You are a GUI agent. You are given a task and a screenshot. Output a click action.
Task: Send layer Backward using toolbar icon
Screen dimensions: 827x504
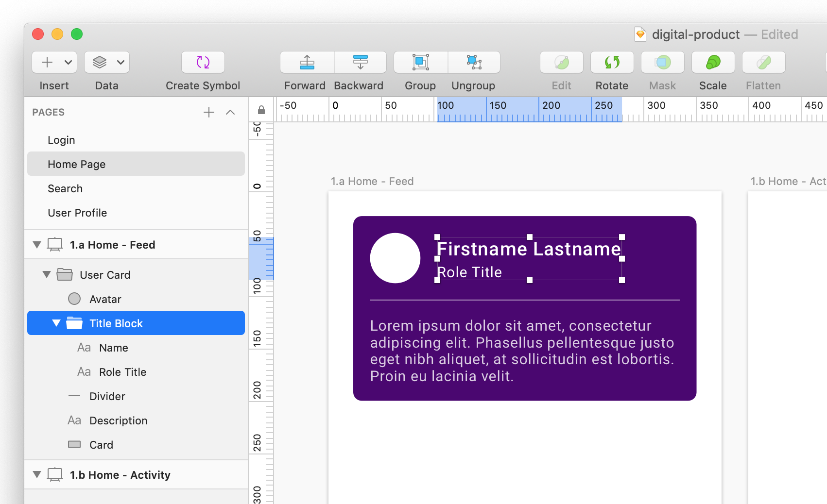coord(360,62)
